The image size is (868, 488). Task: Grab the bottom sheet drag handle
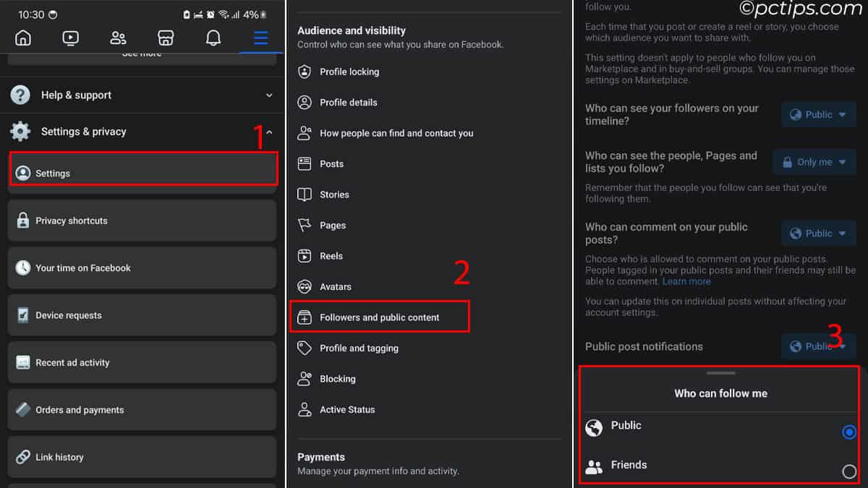(x=721, y=373)
